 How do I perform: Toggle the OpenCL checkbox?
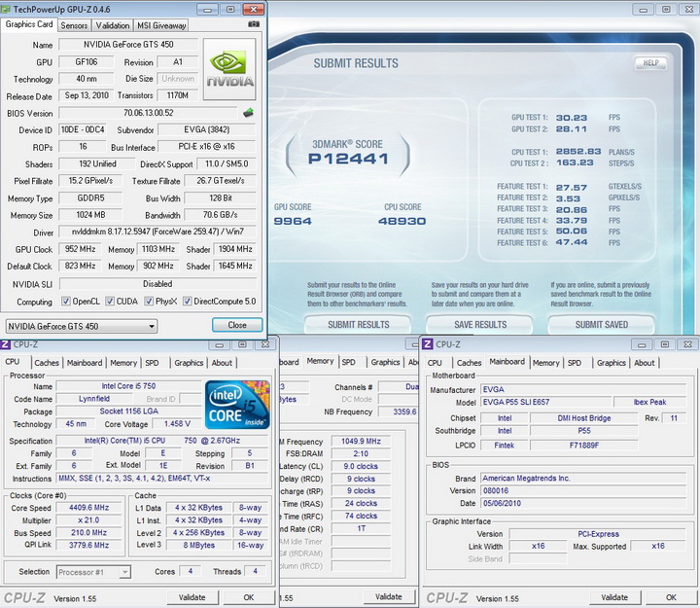pos(66,302)
